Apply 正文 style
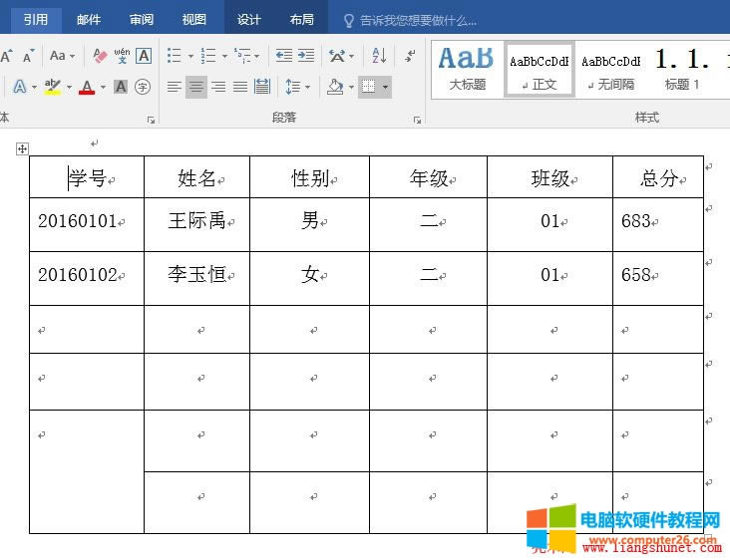730x560 pixels. tap(540, 70)
